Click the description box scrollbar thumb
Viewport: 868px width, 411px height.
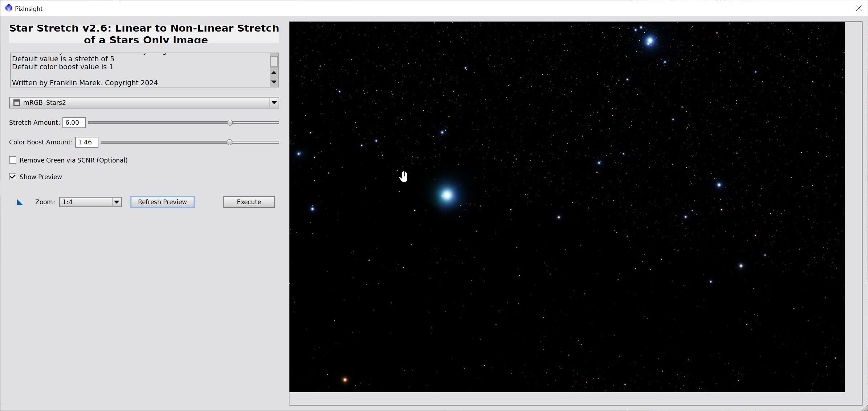click(274, 62)
